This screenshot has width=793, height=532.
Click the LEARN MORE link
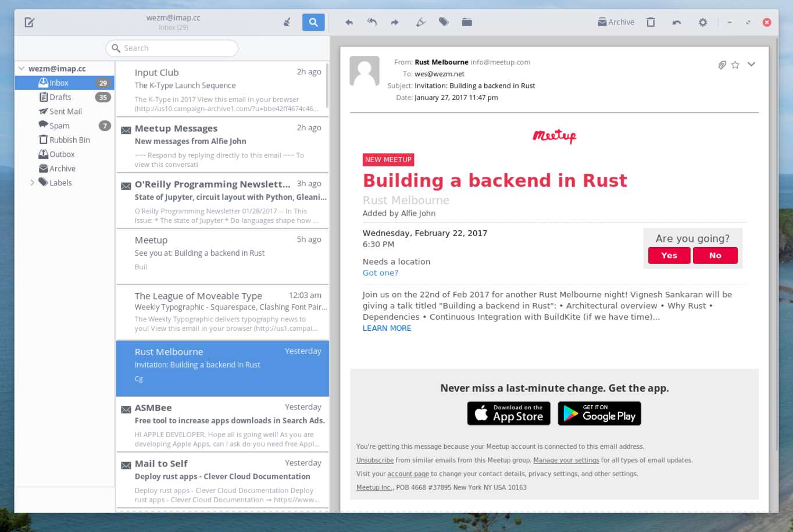(x=387, y=328)
